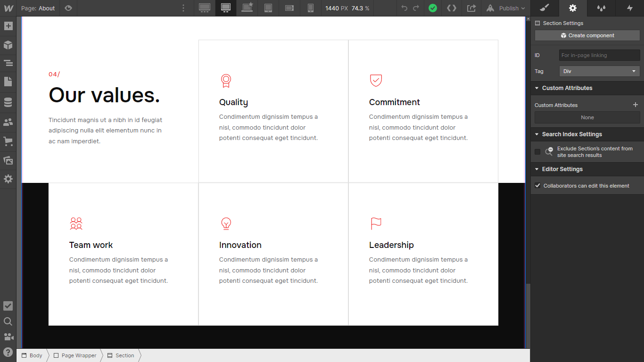The height and width of the screenshot is (362, 644).
Task: Open the Add Elements panel
Action: (8, 26)
